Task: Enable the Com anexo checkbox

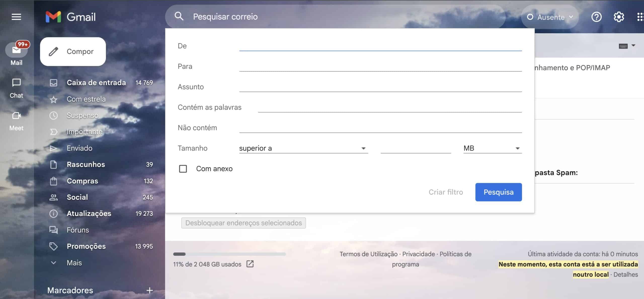Action: click(183, 169)
